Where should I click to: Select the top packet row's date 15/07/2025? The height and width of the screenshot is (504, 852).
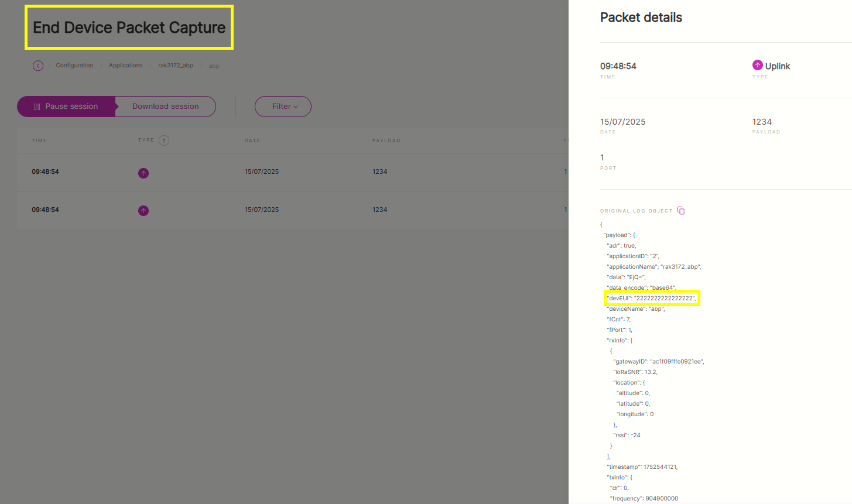coord(262,172)
